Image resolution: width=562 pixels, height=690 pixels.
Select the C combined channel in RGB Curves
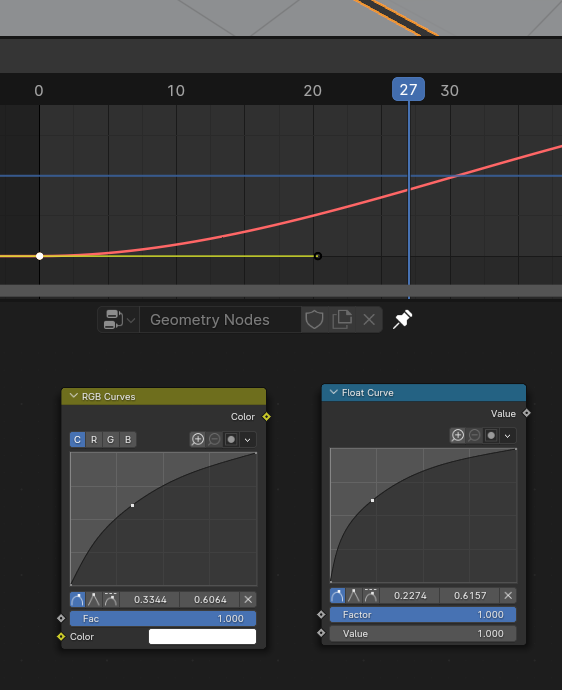click(x=77, y=440)
